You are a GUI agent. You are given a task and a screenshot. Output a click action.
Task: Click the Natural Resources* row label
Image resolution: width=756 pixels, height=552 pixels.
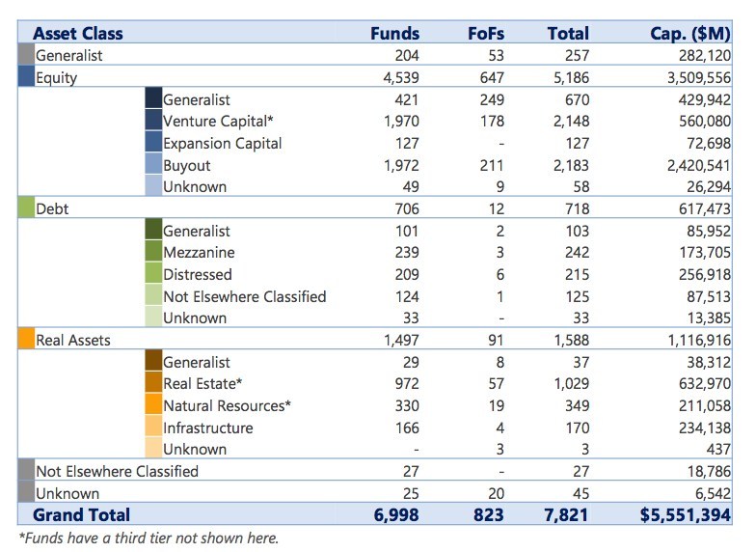coord(227,405)
